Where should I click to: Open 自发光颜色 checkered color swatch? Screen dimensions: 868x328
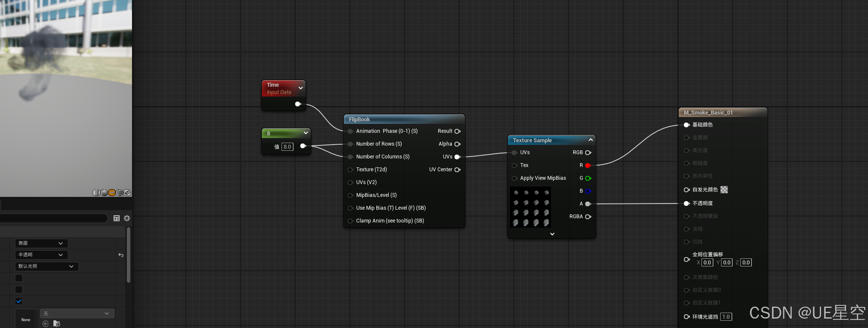(724, 190)
